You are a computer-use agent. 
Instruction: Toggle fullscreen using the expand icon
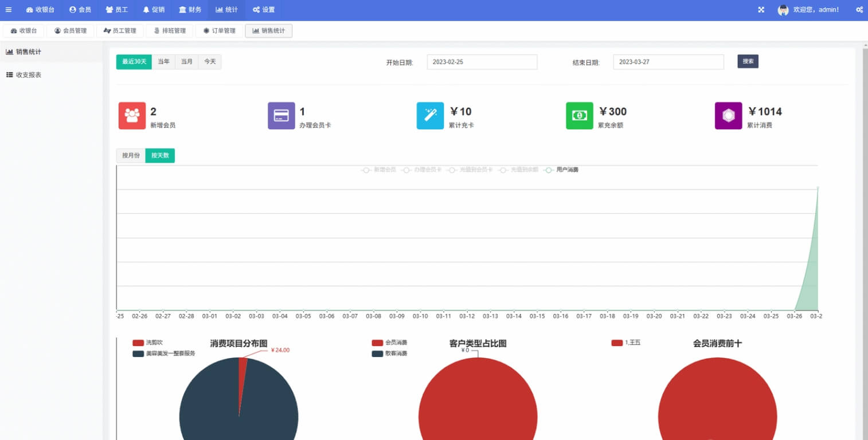pyautogui.click(x=761, y=9)
